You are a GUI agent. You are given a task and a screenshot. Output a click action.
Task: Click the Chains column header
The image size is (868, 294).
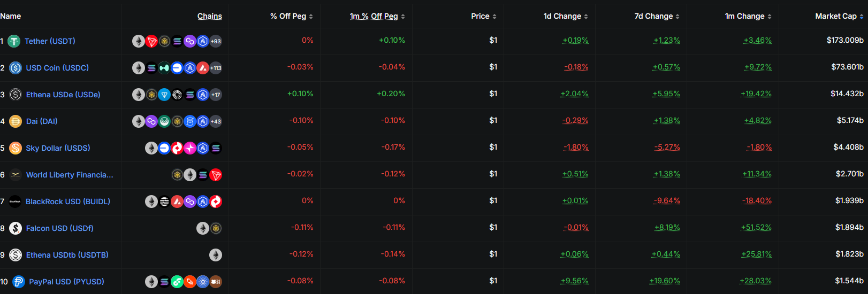pos(210,16)
